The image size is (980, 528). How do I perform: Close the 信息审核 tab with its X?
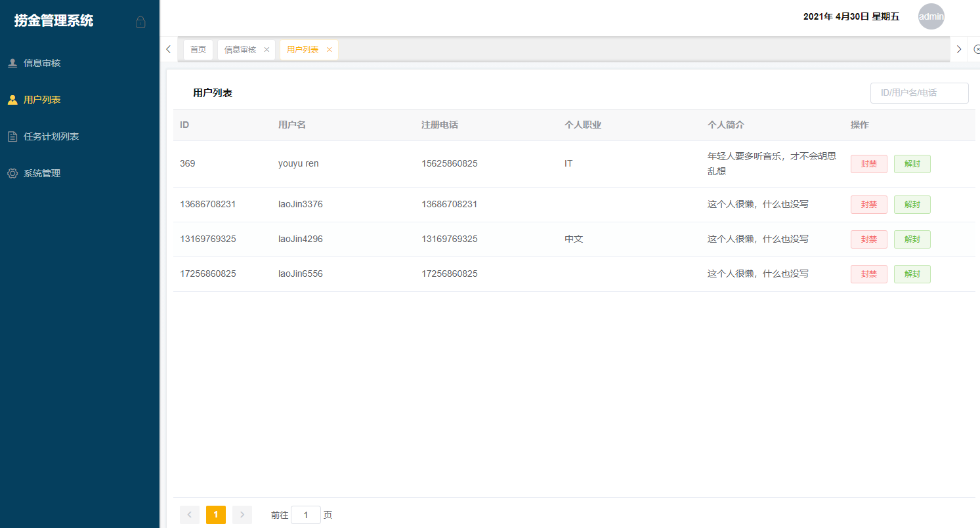pyautogui.click(x=266, y=49)
